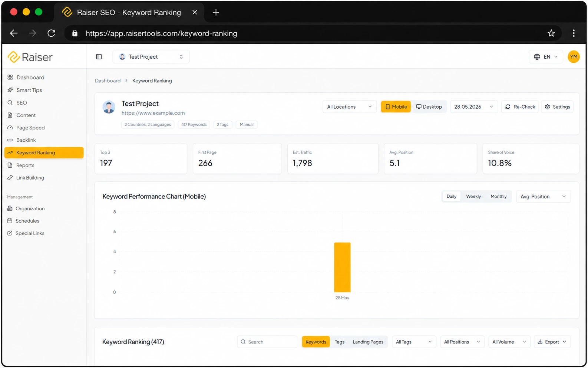The height and width of the screenshot is (368, 588).
Task: Bookmark this page with star icon
Action: coord(551,33)
